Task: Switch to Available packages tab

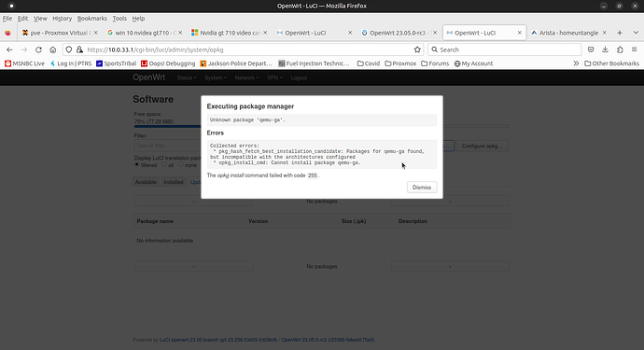Action: [x=146, y=182]
